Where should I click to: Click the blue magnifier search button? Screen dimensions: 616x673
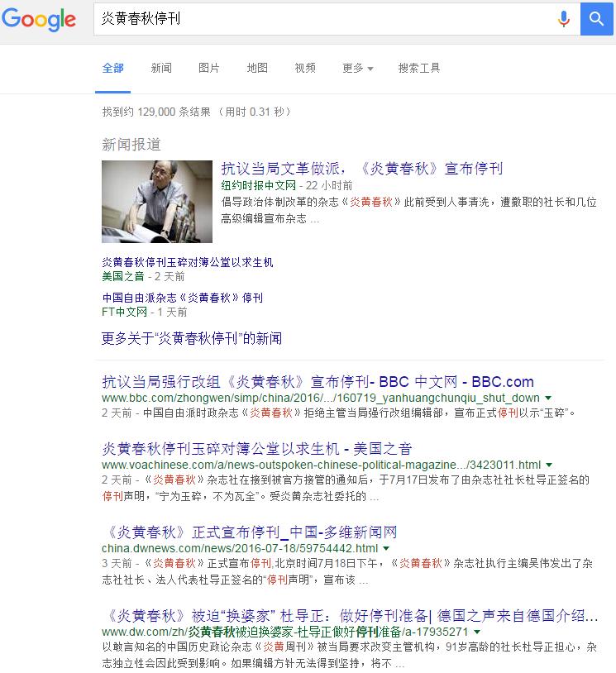[596, 18]
